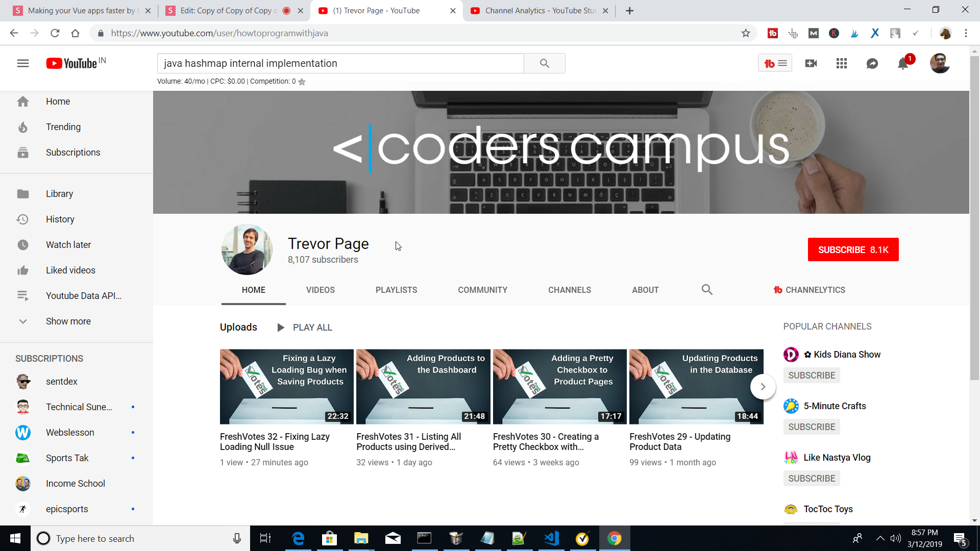This screenshot has height=551, width=980.
Task: Open the Chrome three-dot menu
Action: click(966, 33)
